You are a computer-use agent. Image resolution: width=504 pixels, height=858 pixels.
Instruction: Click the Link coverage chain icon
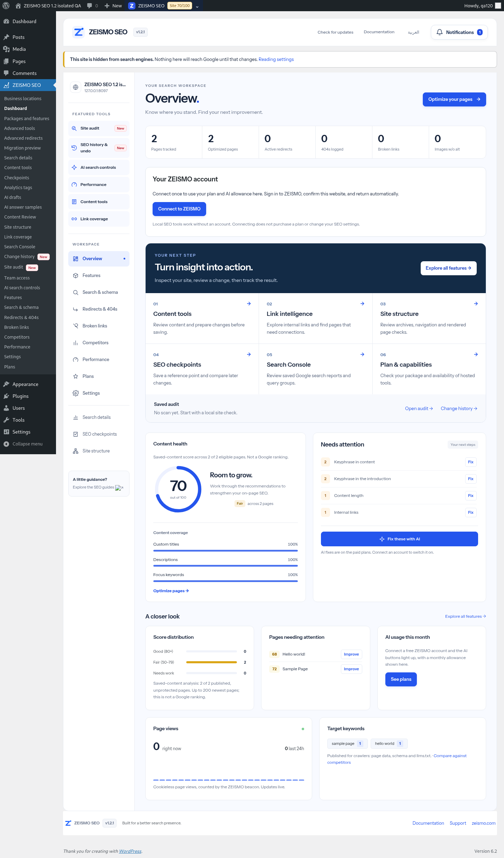[74, 219]
